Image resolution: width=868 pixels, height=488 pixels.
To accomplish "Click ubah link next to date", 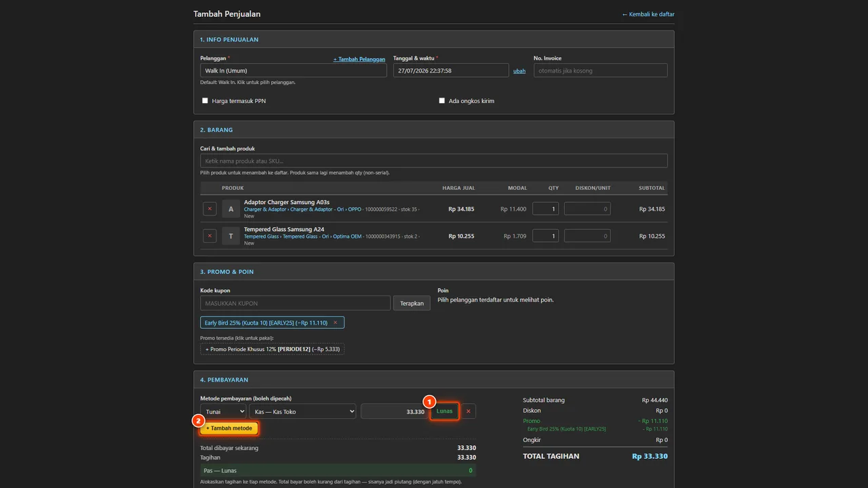I will click(519, 70).
